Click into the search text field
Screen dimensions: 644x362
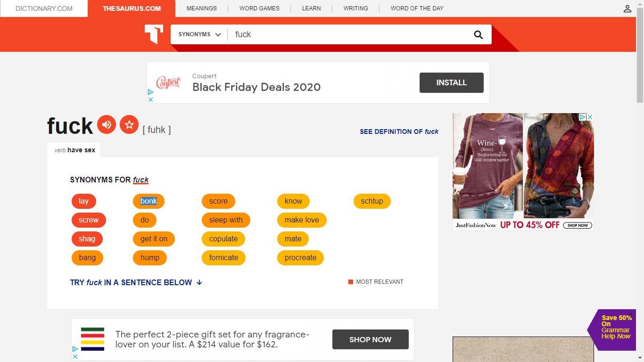[x=349, y=34]
